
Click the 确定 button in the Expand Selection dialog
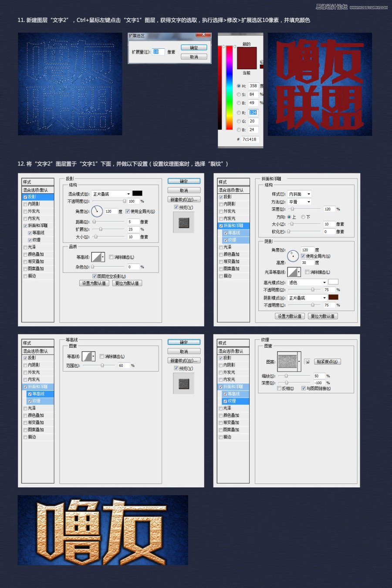point(194,48)
